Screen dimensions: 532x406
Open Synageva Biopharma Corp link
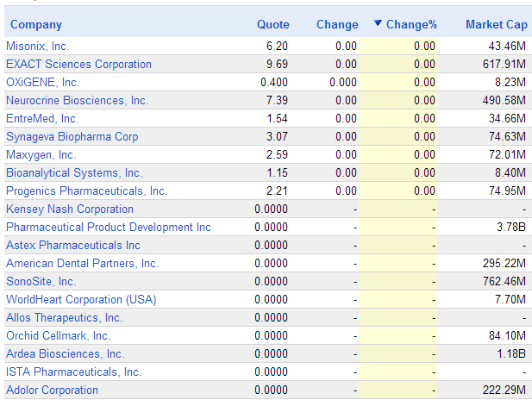(72, 137)
